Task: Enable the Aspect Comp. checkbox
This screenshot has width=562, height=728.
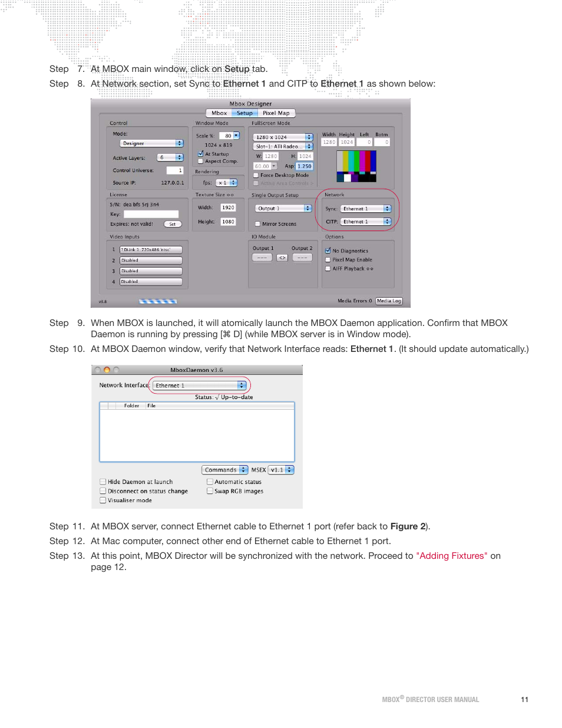Action: click(200, 161)
